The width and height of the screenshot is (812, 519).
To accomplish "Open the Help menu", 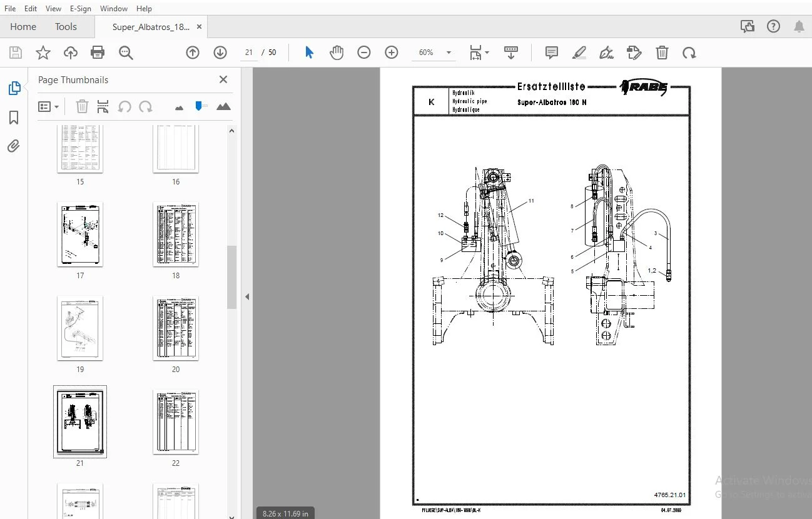I will (x=144, y=9).
